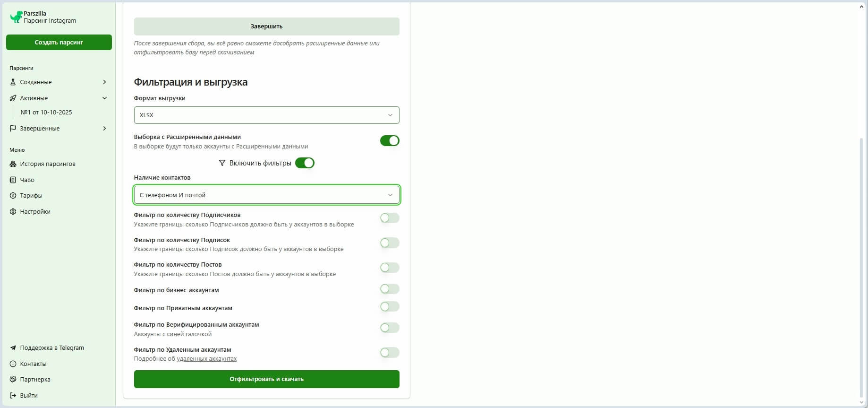Click the Партнерка handshake icon
Screen dimensions: 868x408
13,380
